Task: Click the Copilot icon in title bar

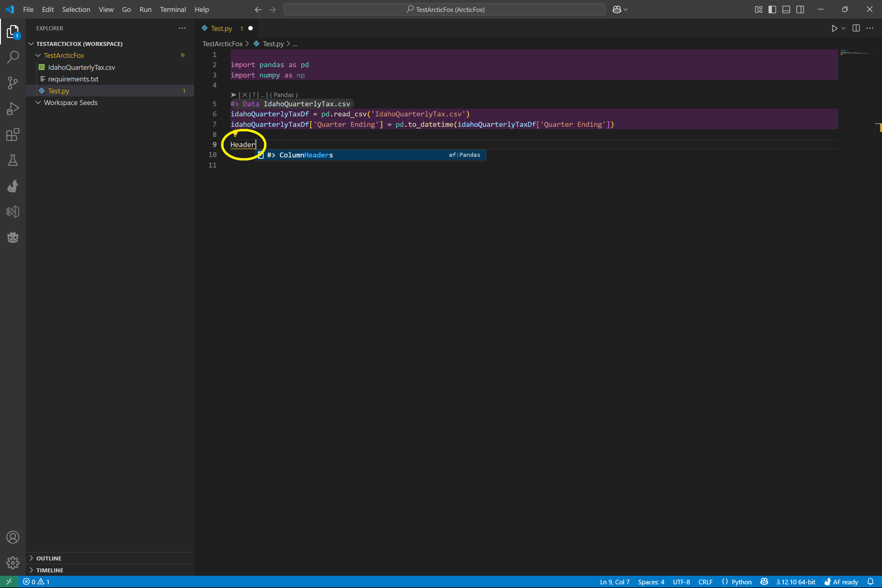Action: [616, 9]
